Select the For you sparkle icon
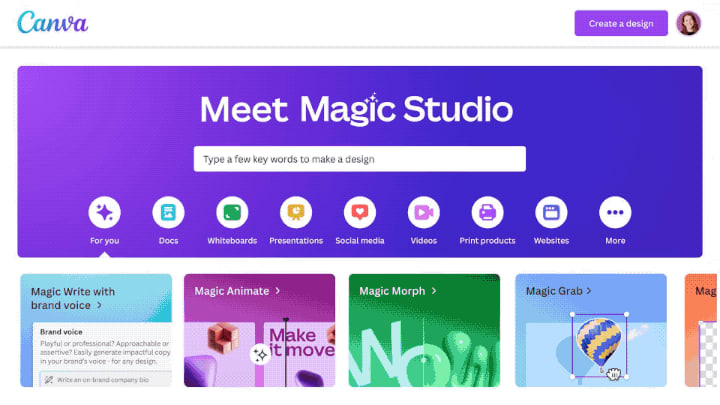This screenshot has width=720, height=405. pyautogui.click(x=105, y=212)
